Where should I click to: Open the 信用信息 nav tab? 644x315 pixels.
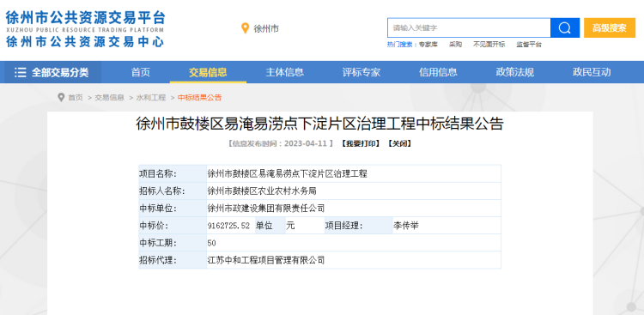tap(438, 72)
